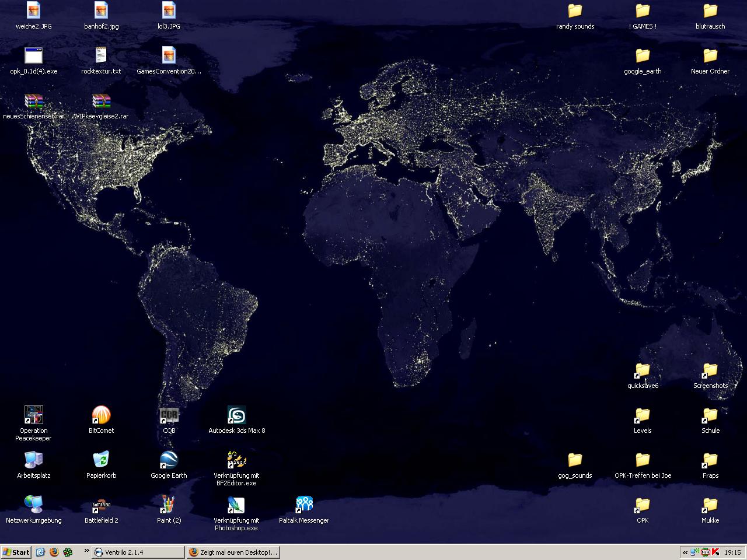The height and width of the screenshot is (560, 747).
Task: Select the WIPkeevgleise2.rar archive
Action: [101, 101]
